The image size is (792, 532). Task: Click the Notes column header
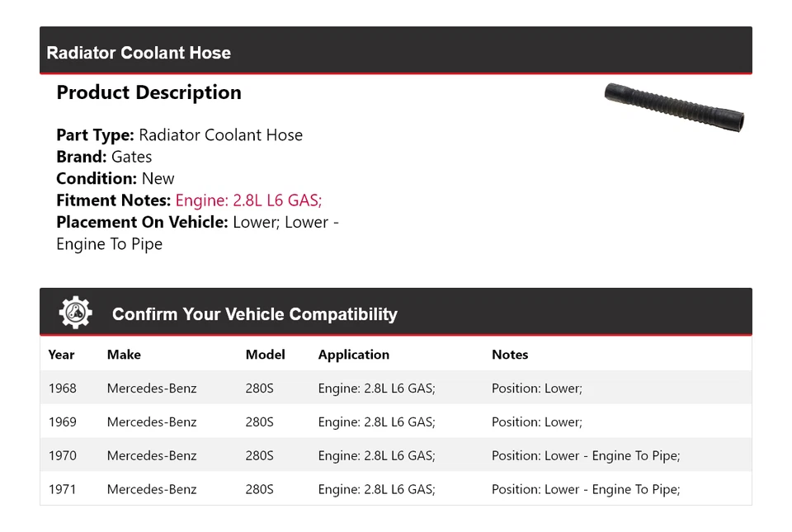tap(510, 355)
